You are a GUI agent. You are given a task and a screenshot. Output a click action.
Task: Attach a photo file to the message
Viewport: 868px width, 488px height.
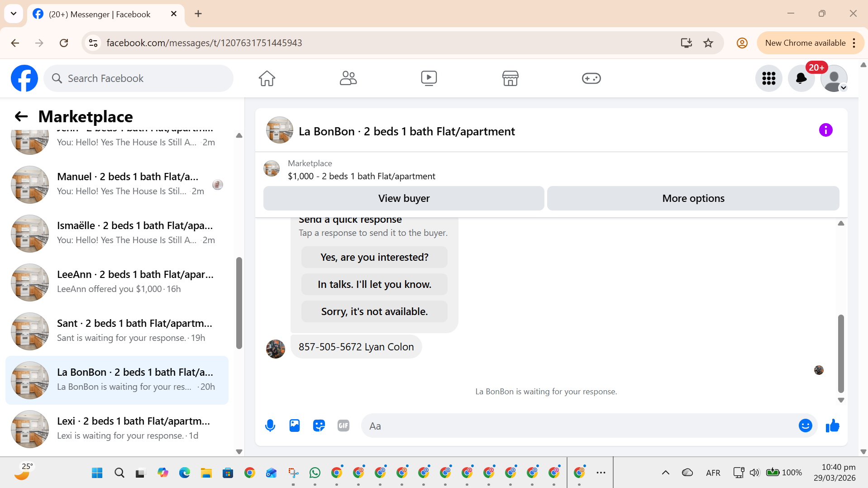point(295,426)
